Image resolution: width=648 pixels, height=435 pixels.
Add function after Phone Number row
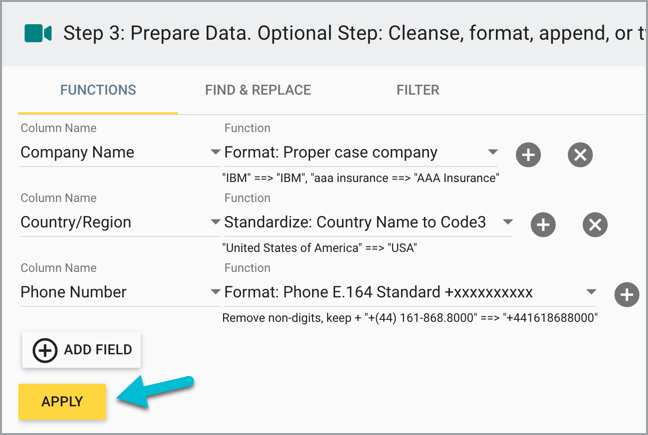coord(627,295)
